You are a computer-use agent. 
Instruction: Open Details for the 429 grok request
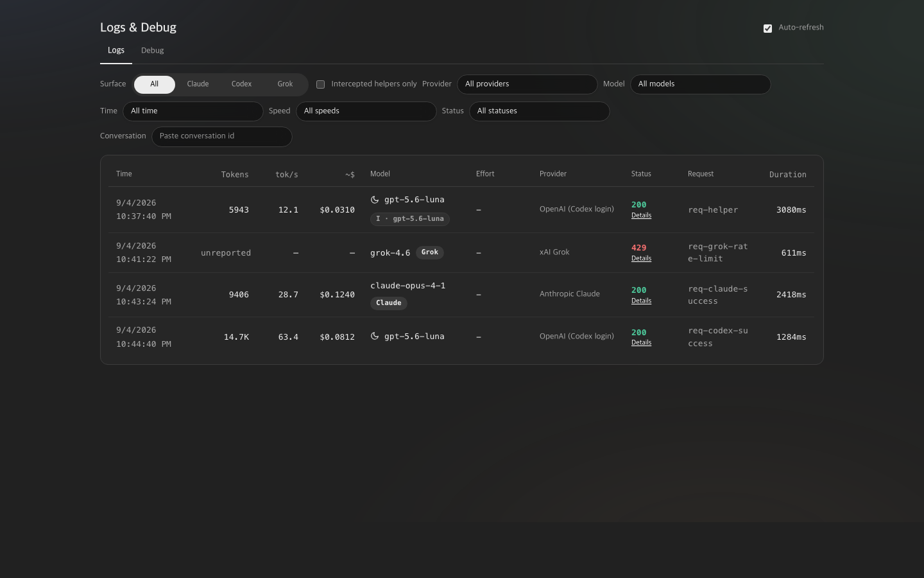point(641,259)
